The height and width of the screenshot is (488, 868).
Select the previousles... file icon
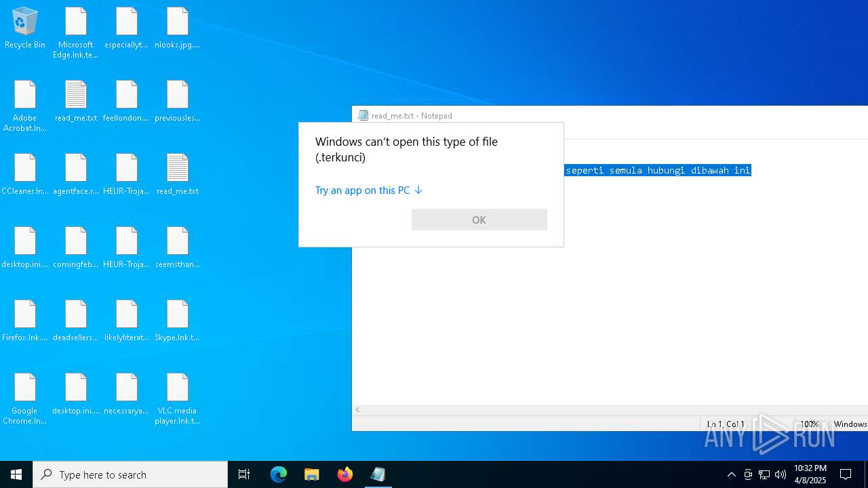pyautogui.click(x=178, y=102)
